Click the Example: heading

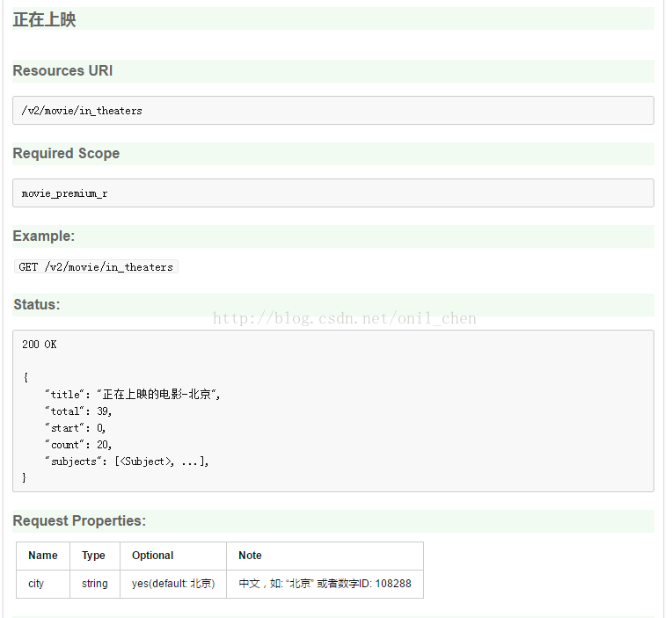44,236
